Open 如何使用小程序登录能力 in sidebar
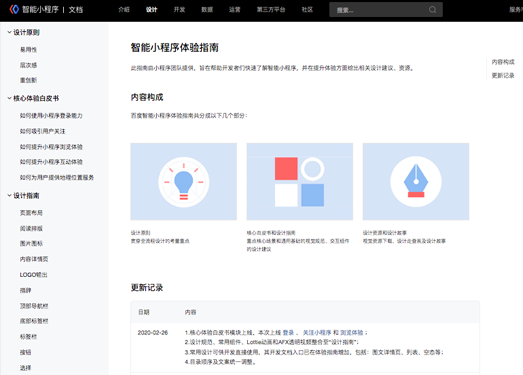 51,116
